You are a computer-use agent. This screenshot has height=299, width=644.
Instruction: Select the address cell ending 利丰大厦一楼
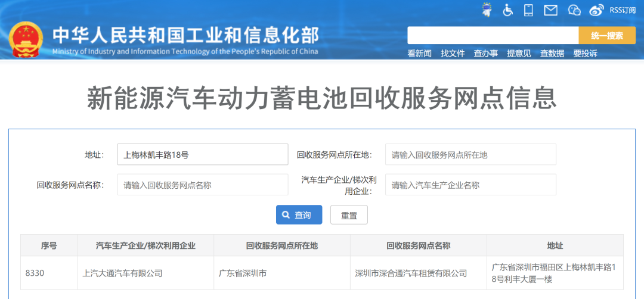pyautogui.click(x=555, y=273)
